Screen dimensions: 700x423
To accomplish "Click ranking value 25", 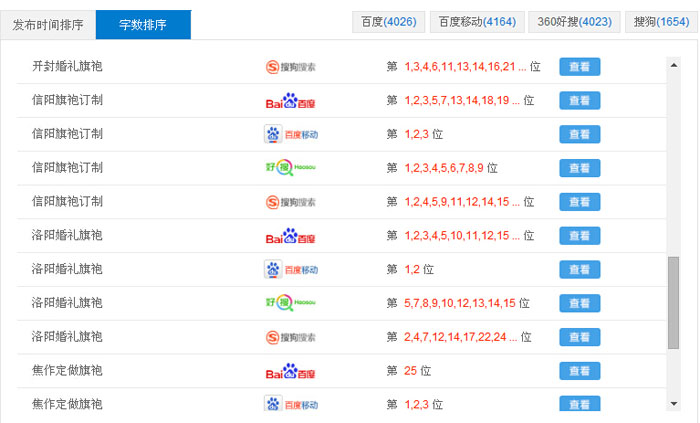I will coord(410,371).
